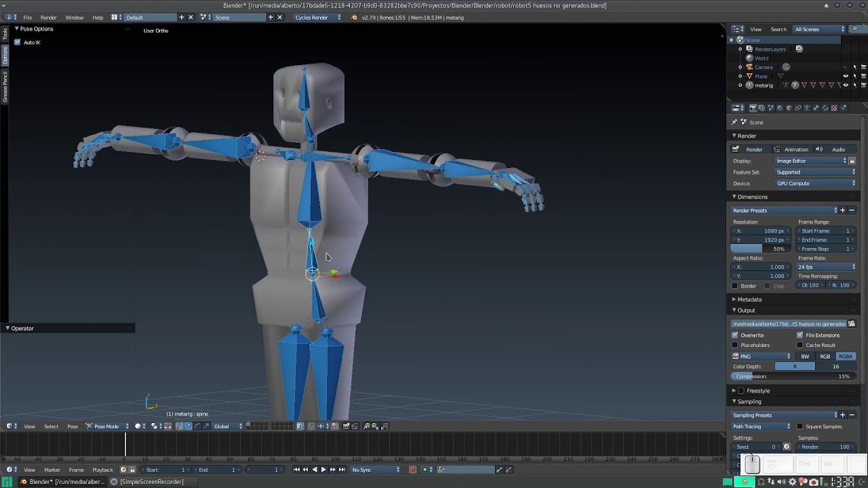Select the translate manipulator arrow icon
868x488 pixels.
188,426
